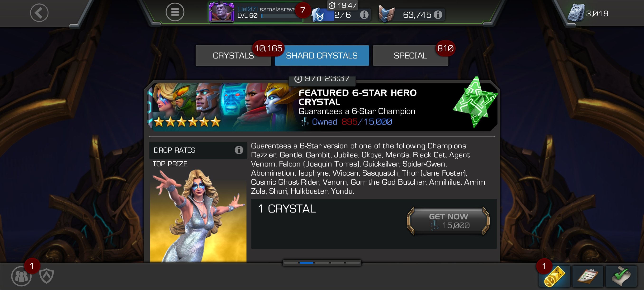
Task: Open Dazzler top prize image
Action: (198, 215)
